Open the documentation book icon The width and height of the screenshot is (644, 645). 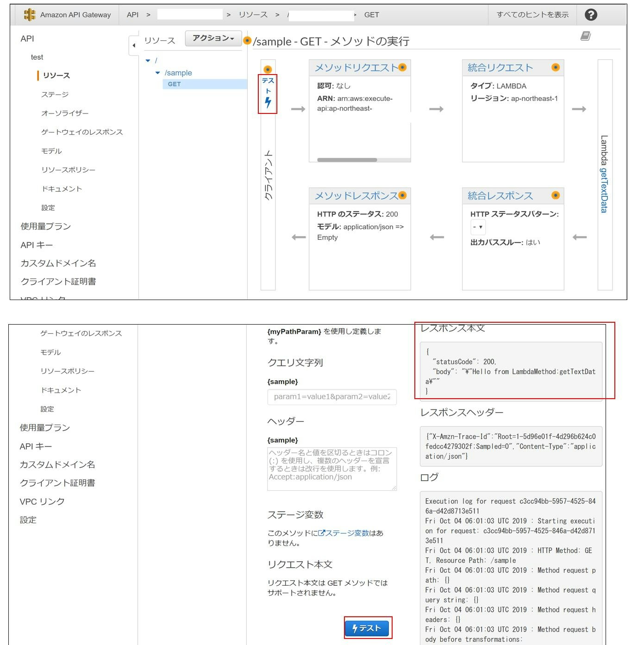point(586,36)
